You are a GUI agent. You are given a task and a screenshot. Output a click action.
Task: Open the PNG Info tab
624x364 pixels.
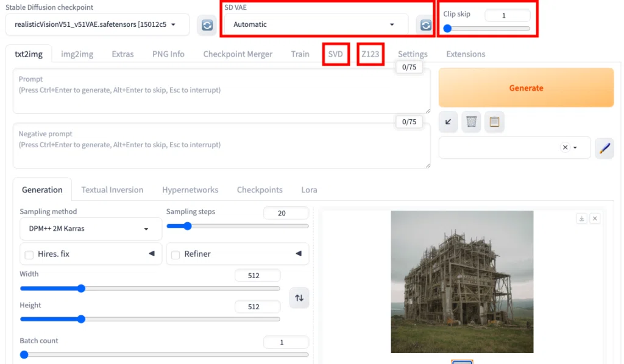click(168, 54)
